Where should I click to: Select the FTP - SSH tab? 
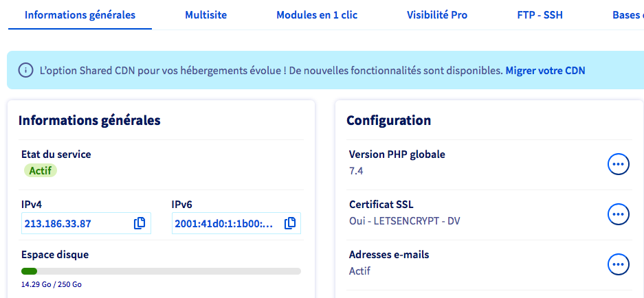540,14
